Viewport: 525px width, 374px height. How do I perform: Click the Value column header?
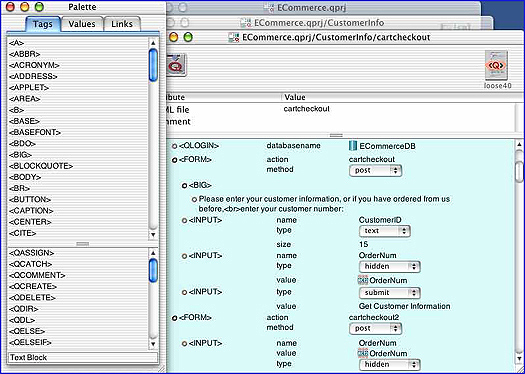(x=295, y=97)
